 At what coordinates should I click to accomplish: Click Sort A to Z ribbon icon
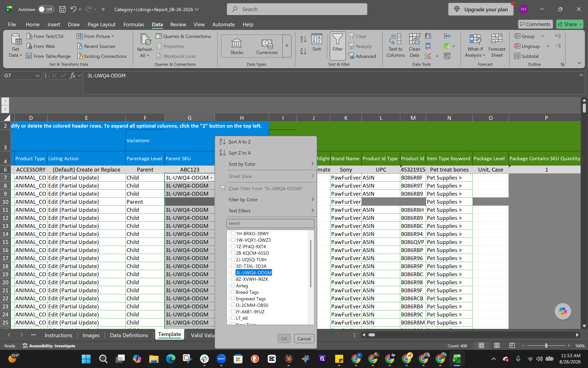[303, 39]
